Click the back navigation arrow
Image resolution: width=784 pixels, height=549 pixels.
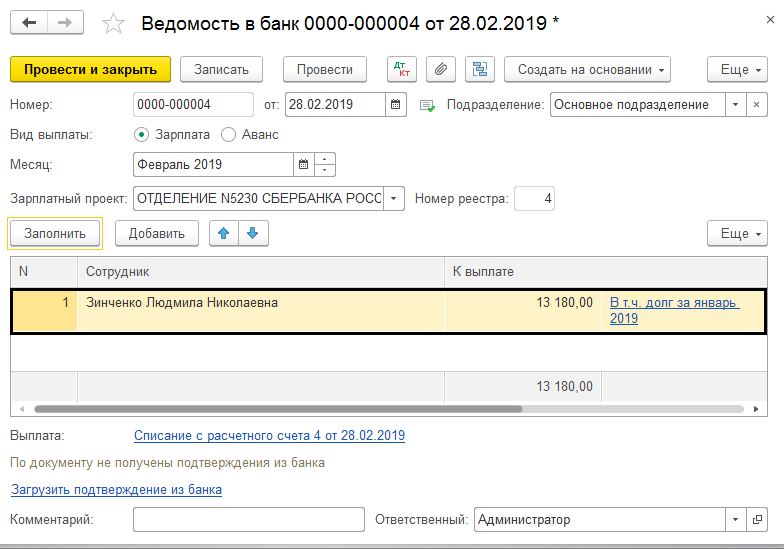tap(29, 23)
